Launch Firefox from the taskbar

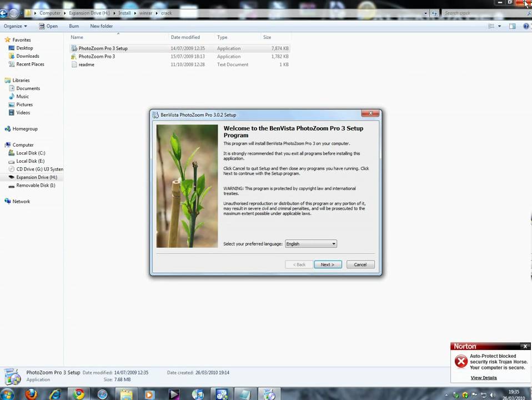[x=31, y=394]
